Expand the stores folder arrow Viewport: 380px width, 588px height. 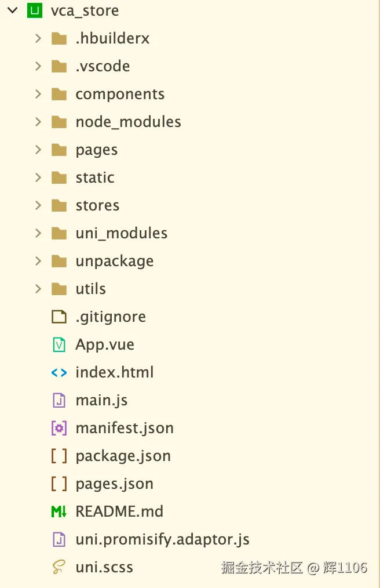(38, 205)
